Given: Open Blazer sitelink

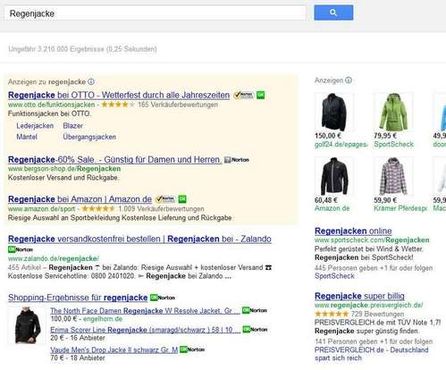Looking at the screenshot, I should [x=73, y=126].
